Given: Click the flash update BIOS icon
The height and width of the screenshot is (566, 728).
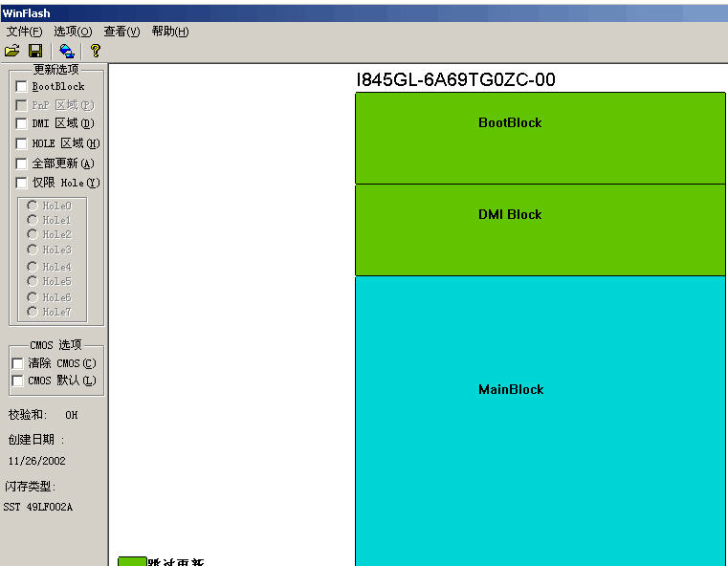Looking at the screenshot, I should (66, 51).
